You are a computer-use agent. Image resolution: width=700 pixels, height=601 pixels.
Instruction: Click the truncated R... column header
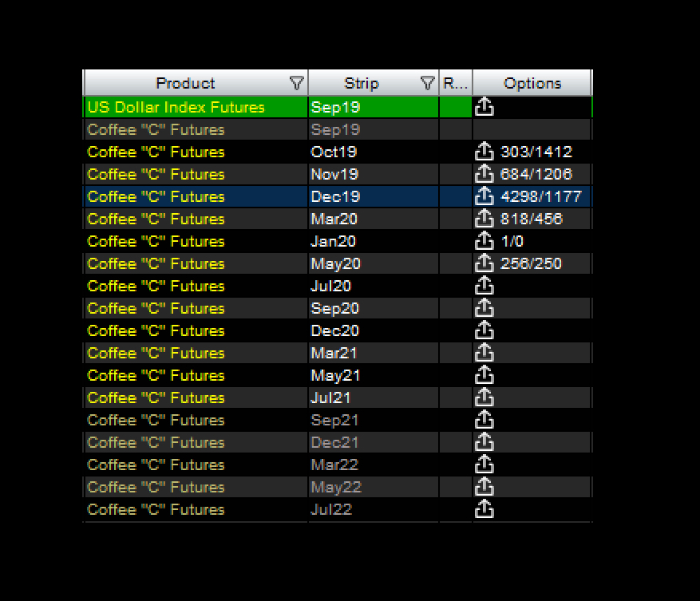[456, 83]
